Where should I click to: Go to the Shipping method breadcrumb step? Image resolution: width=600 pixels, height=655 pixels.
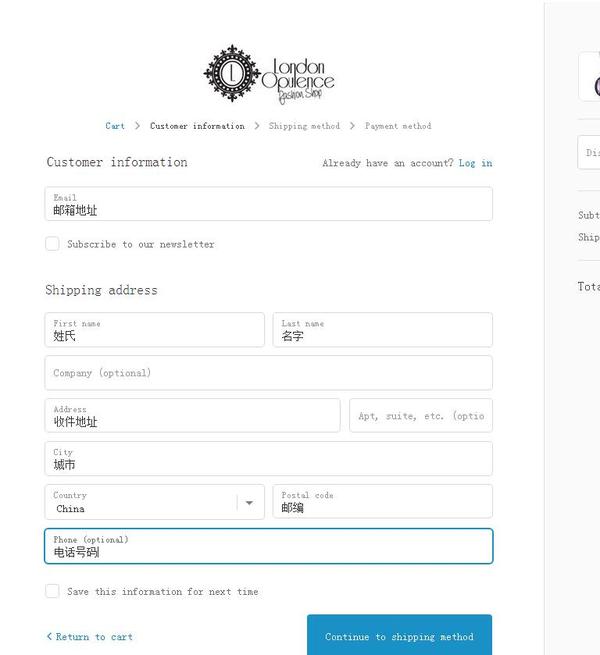click(x=304, y=126)
